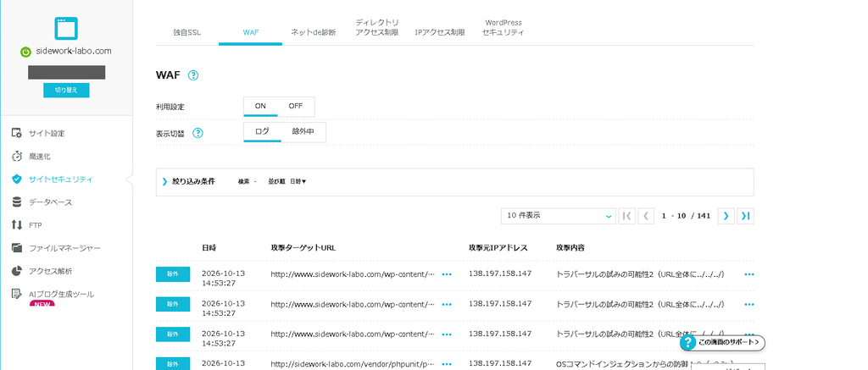The image size is (868, 370).
Task: Click the サイト設定 sidebar icon
Action: (17, 133)
